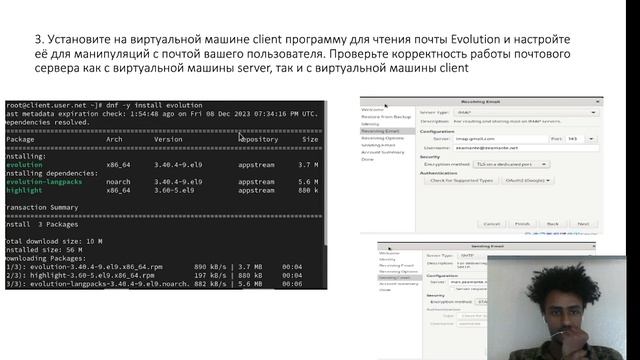Click the Back button in Receiving Email dialog

(553, 224)
